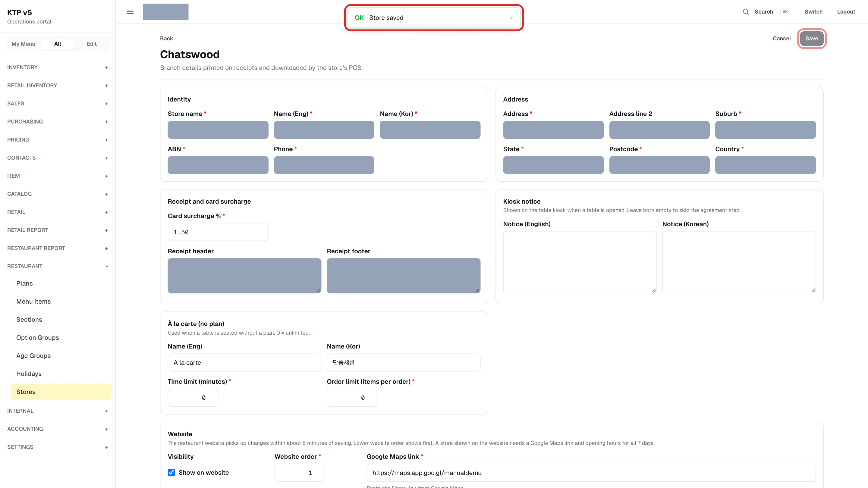The image size is (868, 488).
Task: Select Stores in sidebar
Action: (x=61, y=392)
